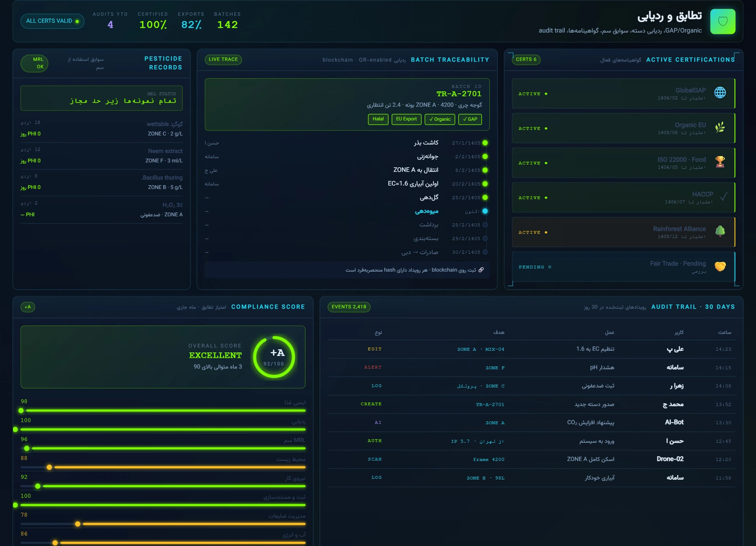Click the food safety slider handle at 98

click(21, 411)
